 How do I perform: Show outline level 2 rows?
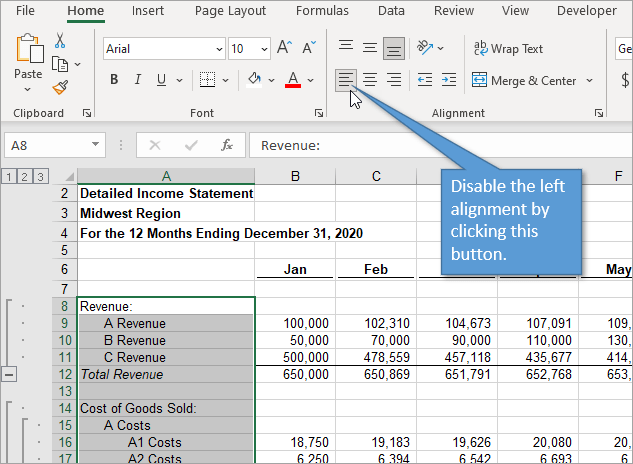(24, 177)
